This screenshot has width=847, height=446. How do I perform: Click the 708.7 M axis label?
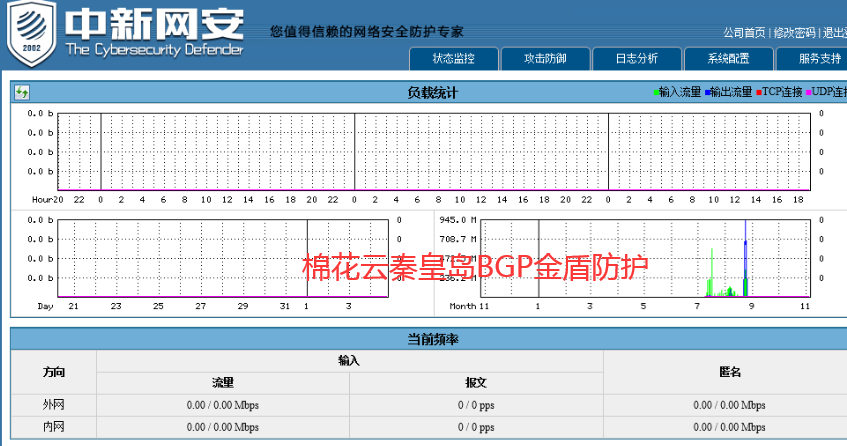click(458, 239)
